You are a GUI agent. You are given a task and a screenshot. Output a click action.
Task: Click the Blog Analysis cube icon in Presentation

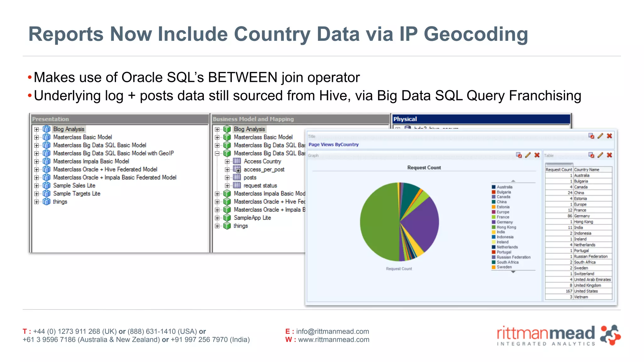[x=47, y=129]
